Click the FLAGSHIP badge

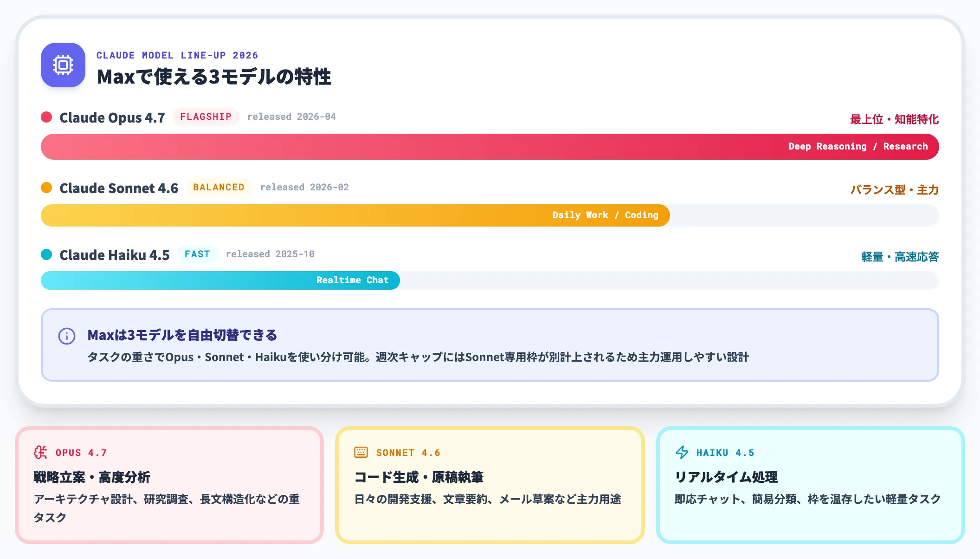[206, 117]
